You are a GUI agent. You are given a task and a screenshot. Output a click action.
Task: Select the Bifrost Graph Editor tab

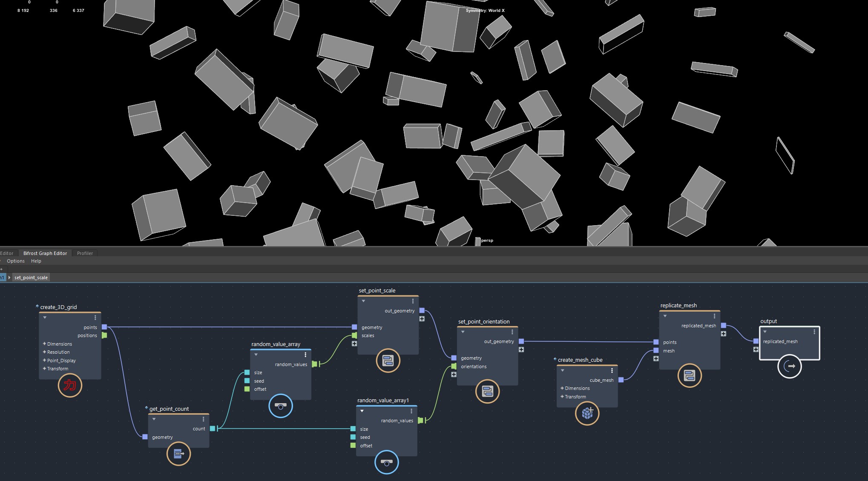tap(45, 253)
